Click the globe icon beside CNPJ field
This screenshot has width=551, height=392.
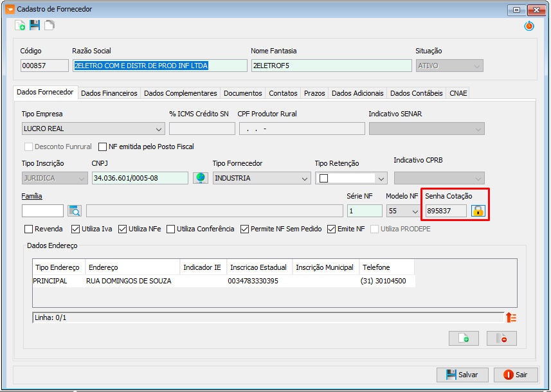click(201, 178)
